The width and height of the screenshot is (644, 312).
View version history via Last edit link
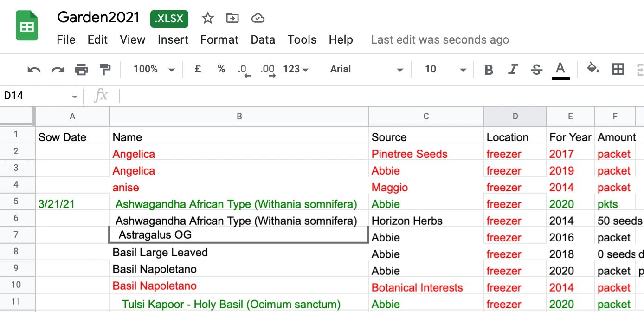click(439, 39)
